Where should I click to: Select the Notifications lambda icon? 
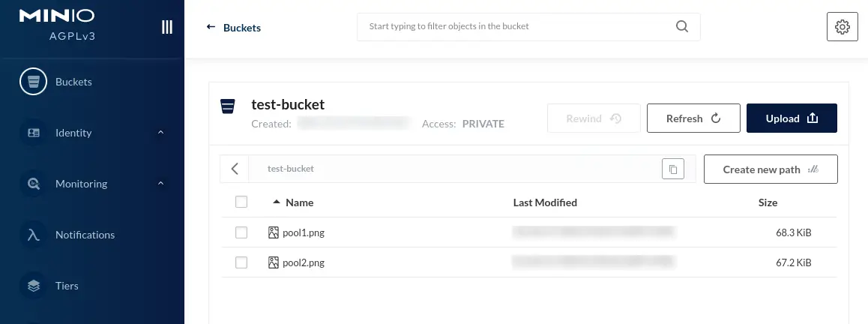(33, 235)
